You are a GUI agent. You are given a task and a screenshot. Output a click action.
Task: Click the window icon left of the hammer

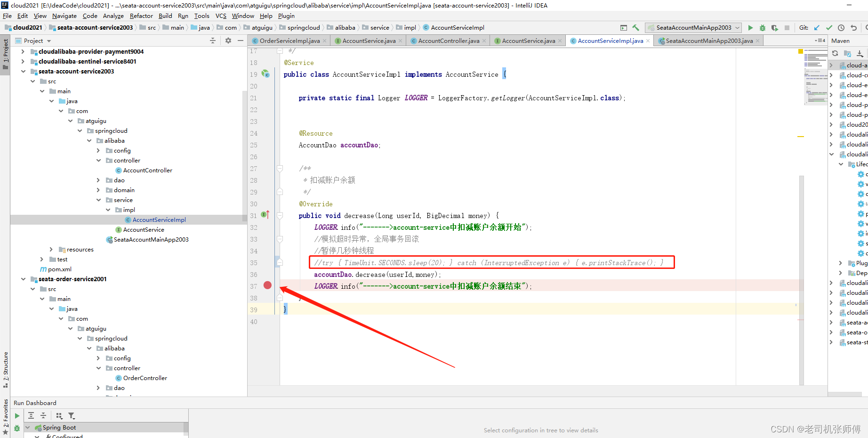[624, 28]
